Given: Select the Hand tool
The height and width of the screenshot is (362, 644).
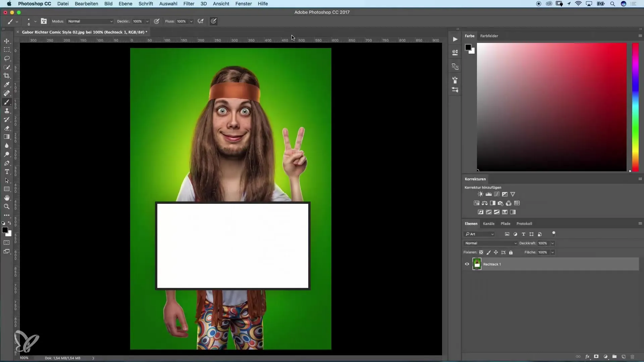Looking at the screenshot, I should click(7, 198).
